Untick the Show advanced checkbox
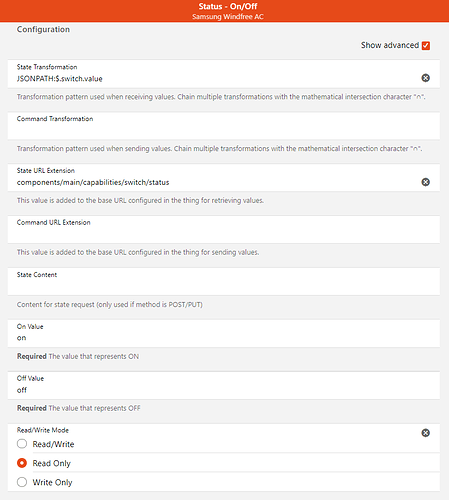Image resolution: width=449 pixels, height=500 pixels. (426, 45)
